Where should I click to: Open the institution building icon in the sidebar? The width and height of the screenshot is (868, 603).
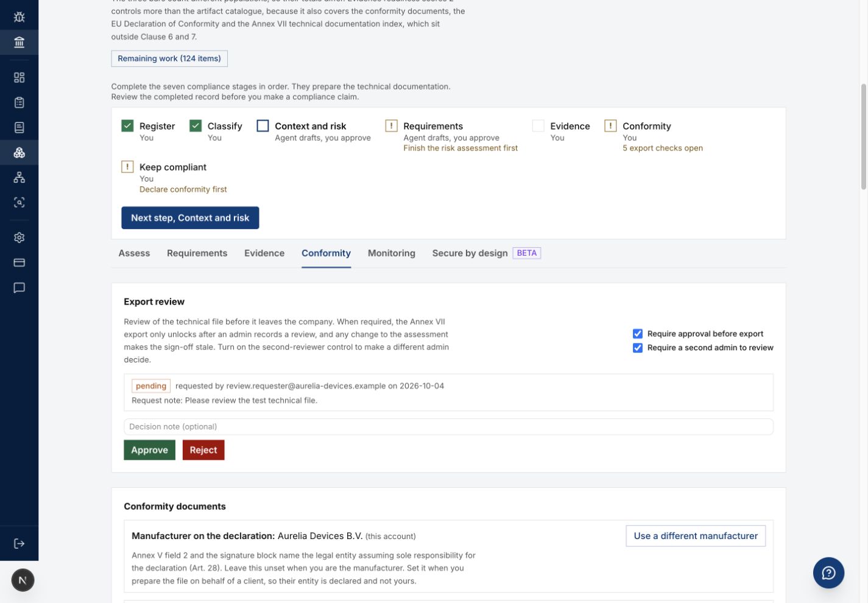click(19, 42)
